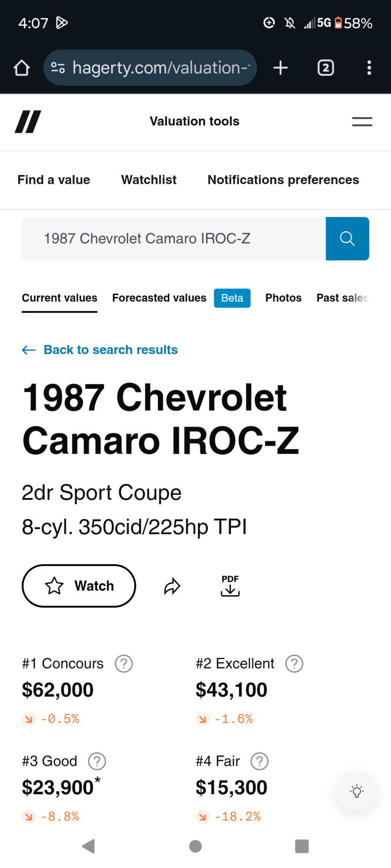This screenshot has height=868, width=391.
Task: Show help for #1 Concours condition
Action: tap(124, 664)
